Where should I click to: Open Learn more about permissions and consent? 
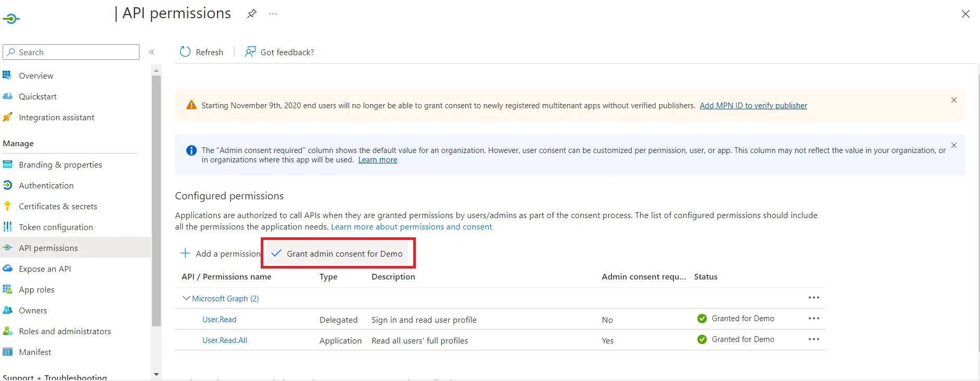(411, 227)
